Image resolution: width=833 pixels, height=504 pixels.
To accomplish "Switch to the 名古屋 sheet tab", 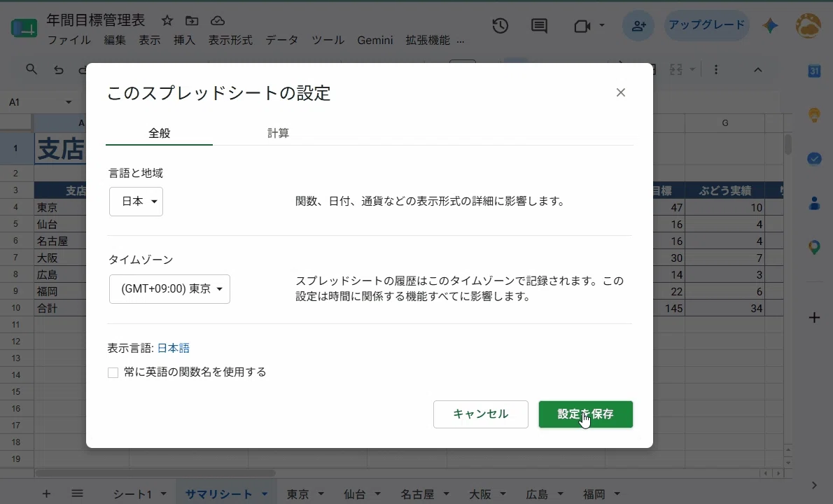I will click(x=417, y=494).
